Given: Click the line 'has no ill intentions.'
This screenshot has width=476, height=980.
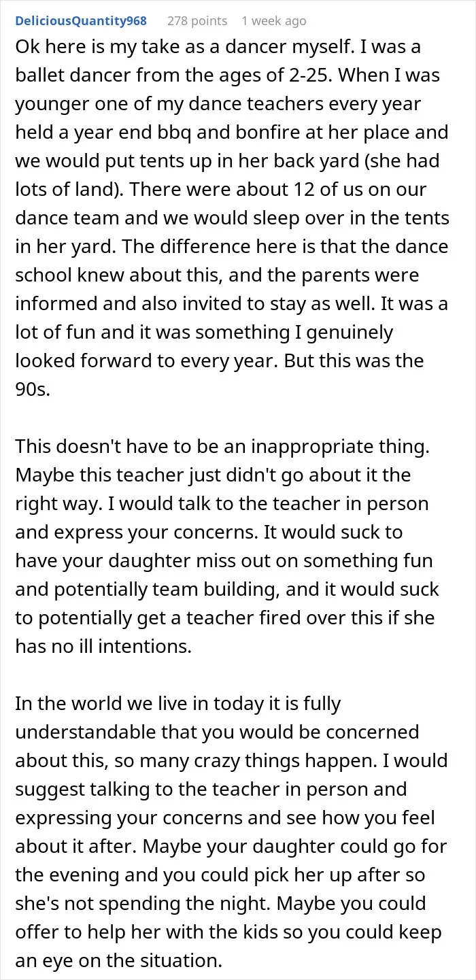Looking at the screenshot, I should point(103,647).
